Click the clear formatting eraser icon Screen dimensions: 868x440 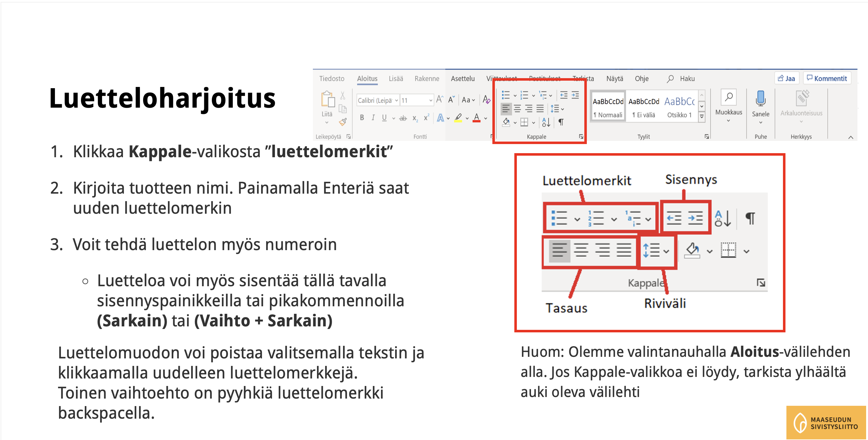point(486,99)
